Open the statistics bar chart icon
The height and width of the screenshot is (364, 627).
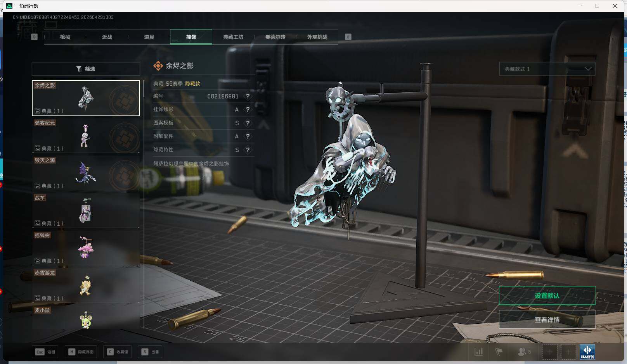click(478, 352)
